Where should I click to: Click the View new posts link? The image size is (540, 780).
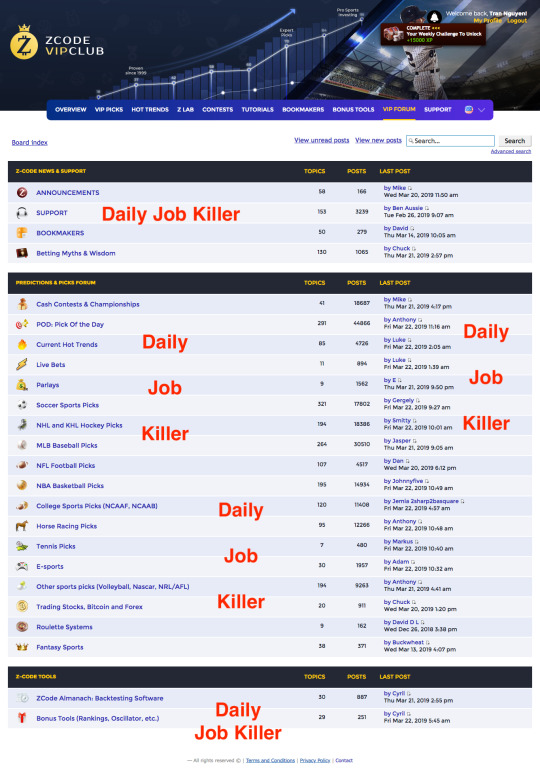378,140
